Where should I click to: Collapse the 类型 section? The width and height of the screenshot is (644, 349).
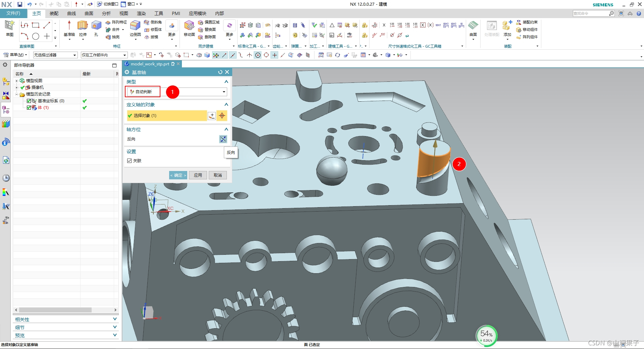pos(226,81)
